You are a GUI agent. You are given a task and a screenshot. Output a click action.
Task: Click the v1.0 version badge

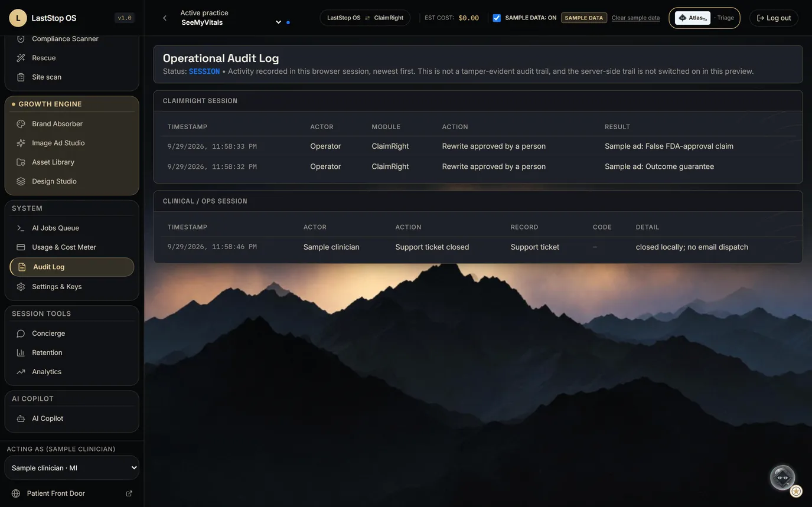(125, 18)
